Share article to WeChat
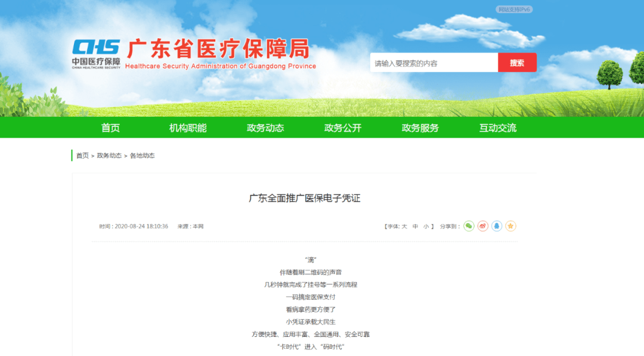 (469, 226)
